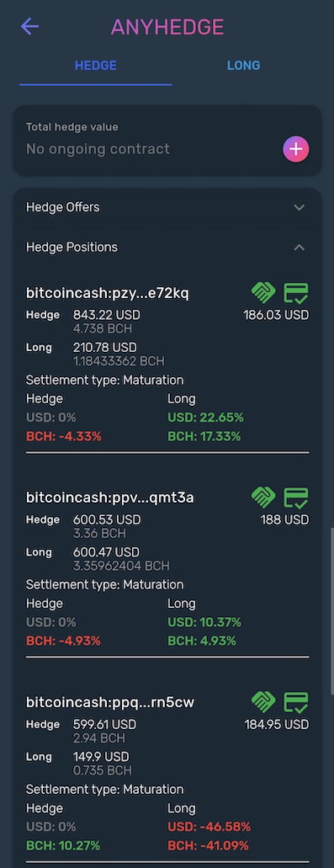Image resolution: width=334 pixels, height=868 pixels.
Task: Add new hedge contract with plus button
Action: point(296,149)
